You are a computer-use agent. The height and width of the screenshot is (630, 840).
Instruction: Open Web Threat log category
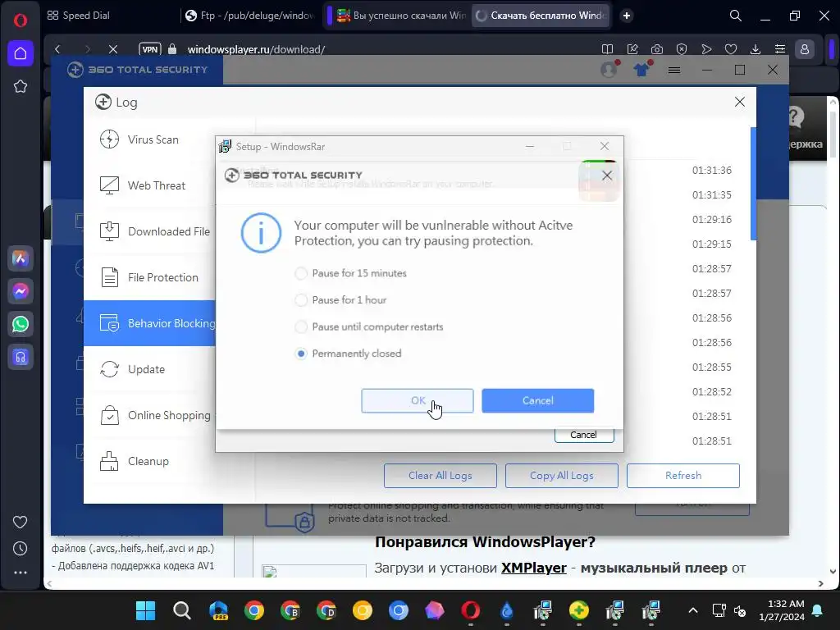pos(150,185)
